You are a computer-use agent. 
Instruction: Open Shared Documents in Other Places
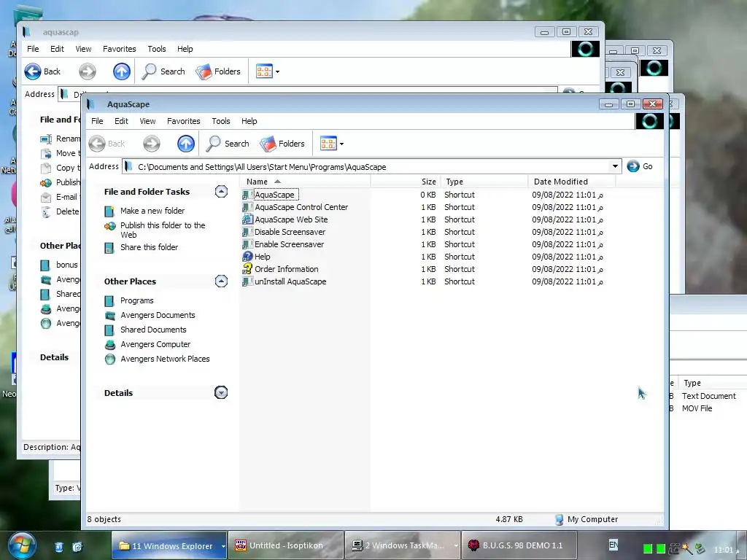coord(153,330)
